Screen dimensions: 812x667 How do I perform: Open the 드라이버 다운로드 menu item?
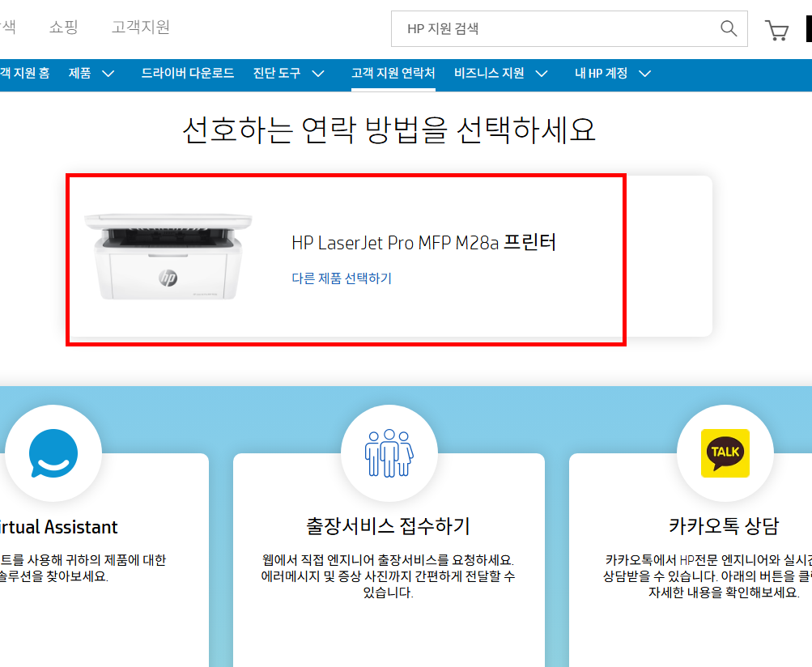pos(187,73)
